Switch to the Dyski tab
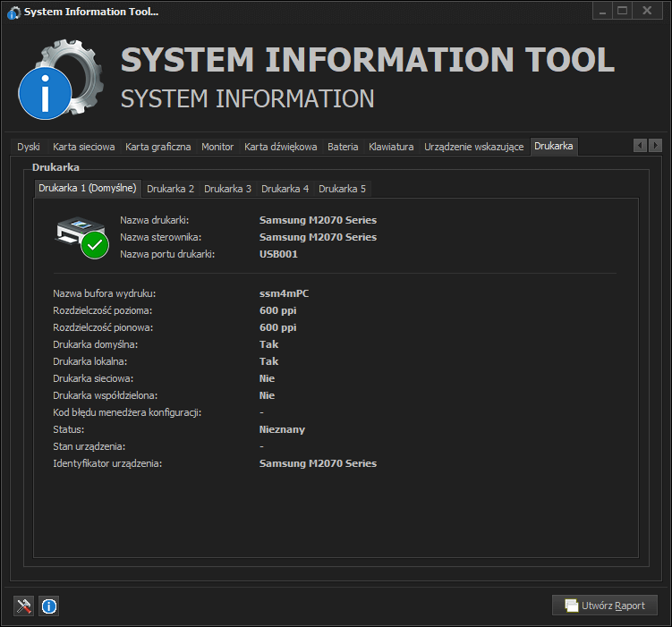 [x=29, y=147]
